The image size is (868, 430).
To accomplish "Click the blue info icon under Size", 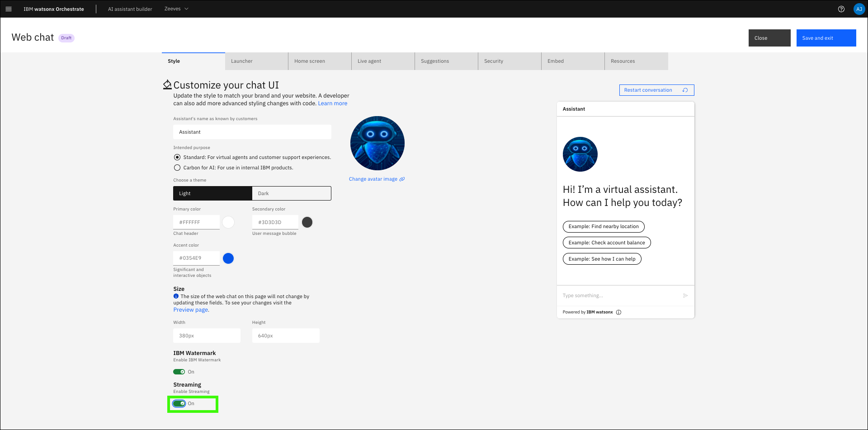I will (176, 296).
